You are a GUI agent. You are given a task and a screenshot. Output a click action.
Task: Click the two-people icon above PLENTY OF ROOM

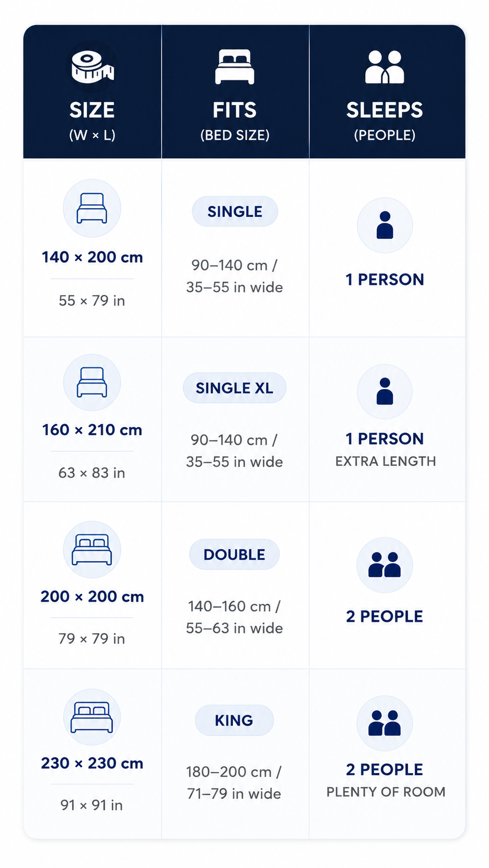[385, 723]
